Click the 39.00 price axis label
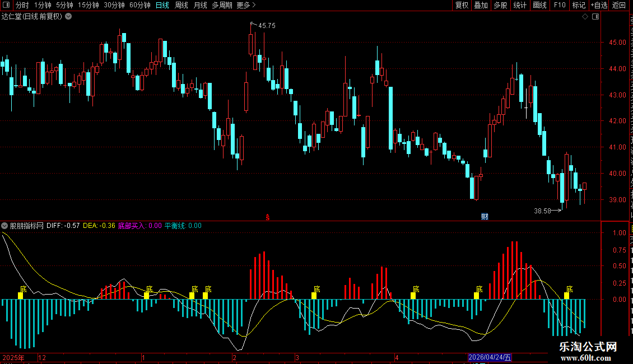The image size is (633, 364). click(x=618, y=200)
